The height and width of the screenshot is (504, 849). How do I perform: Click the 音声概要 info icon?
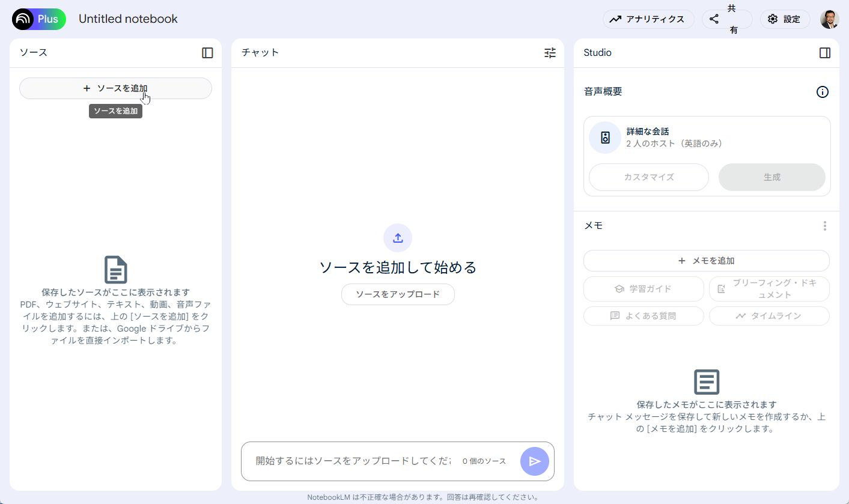coord(823,92)
